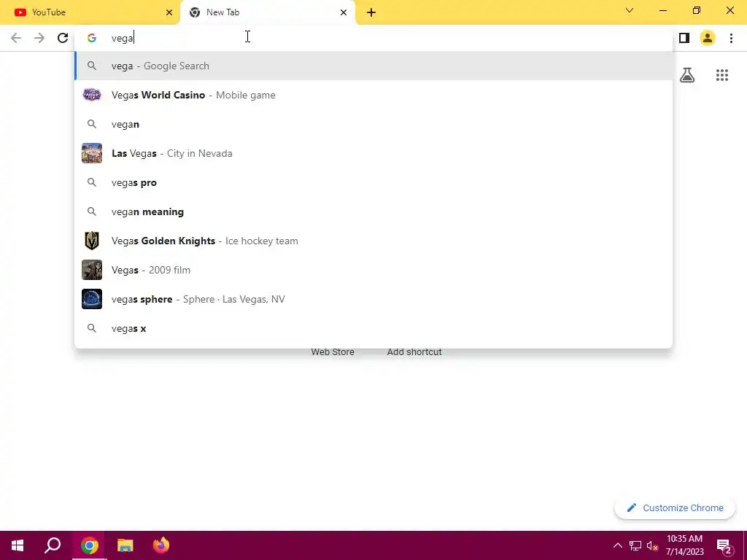Choose Vegas Golden Knights suggestion
747x560 pixels.
[373, 241]
